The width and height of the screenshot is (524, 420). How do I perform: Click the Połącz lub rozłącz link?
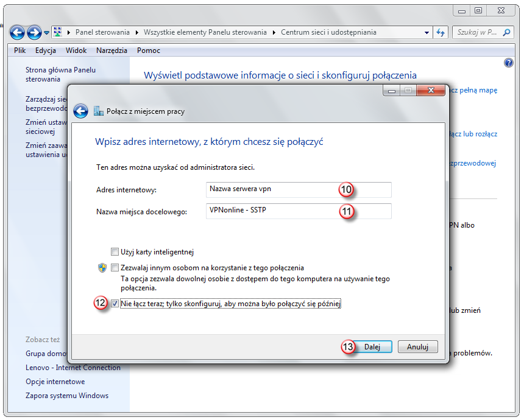tap(473, 134)
